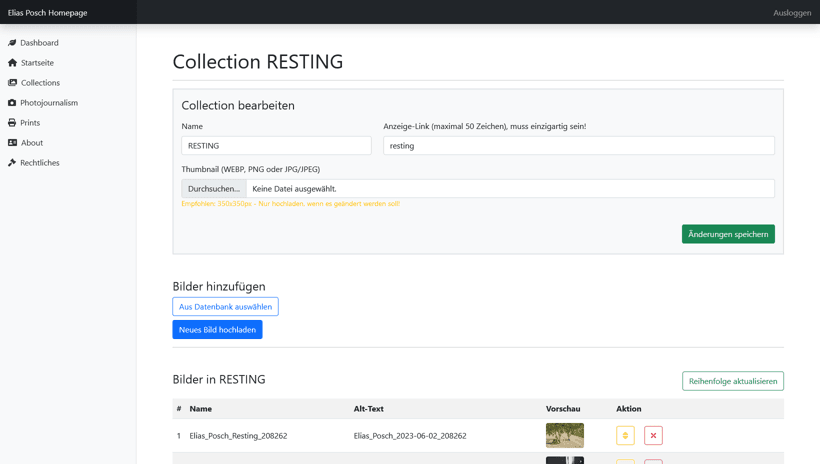Delete image with red X button
This screenshot has width=820, height=464.
pyautogui.click(x=653, y=436)
